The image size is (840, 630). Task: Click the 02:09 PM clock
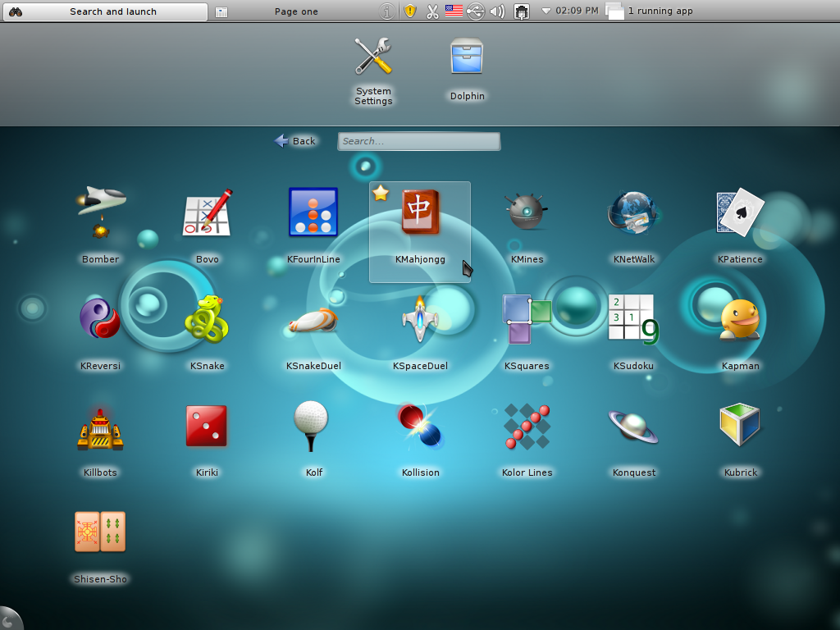point(577,11)
